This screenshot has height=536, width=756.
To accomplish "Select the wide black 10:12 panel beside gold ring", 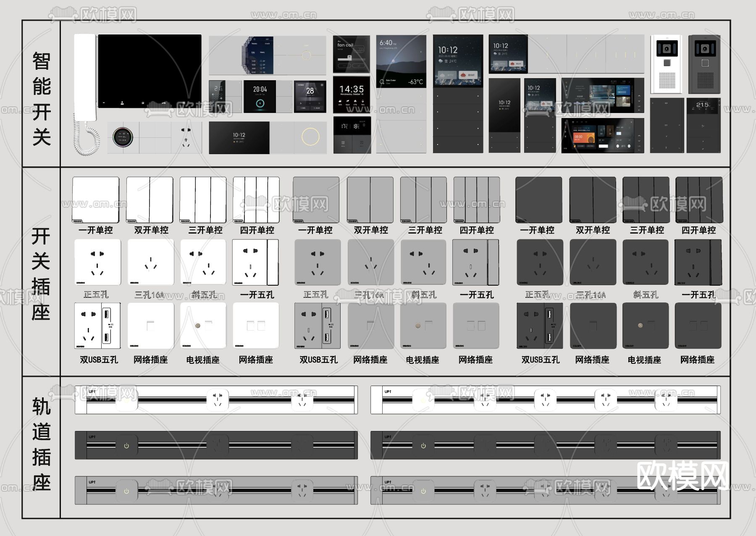I will tap(239, 138).
